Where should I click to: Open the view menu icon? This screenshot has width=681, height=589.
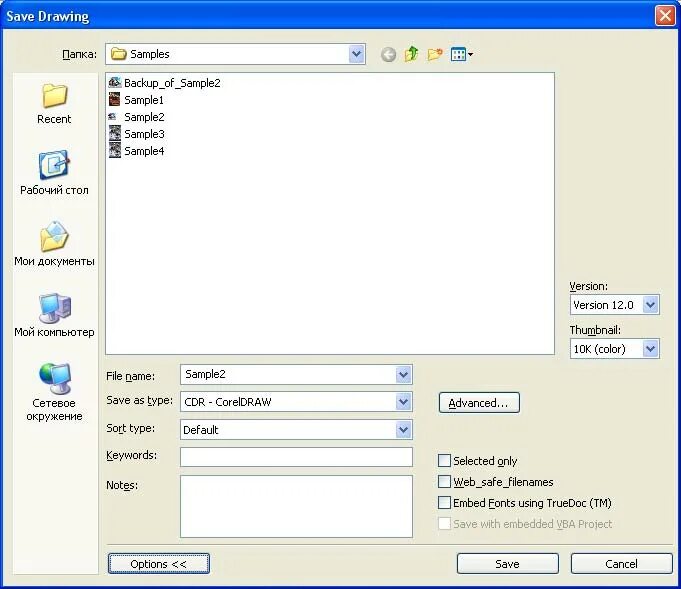click(462, 54)
